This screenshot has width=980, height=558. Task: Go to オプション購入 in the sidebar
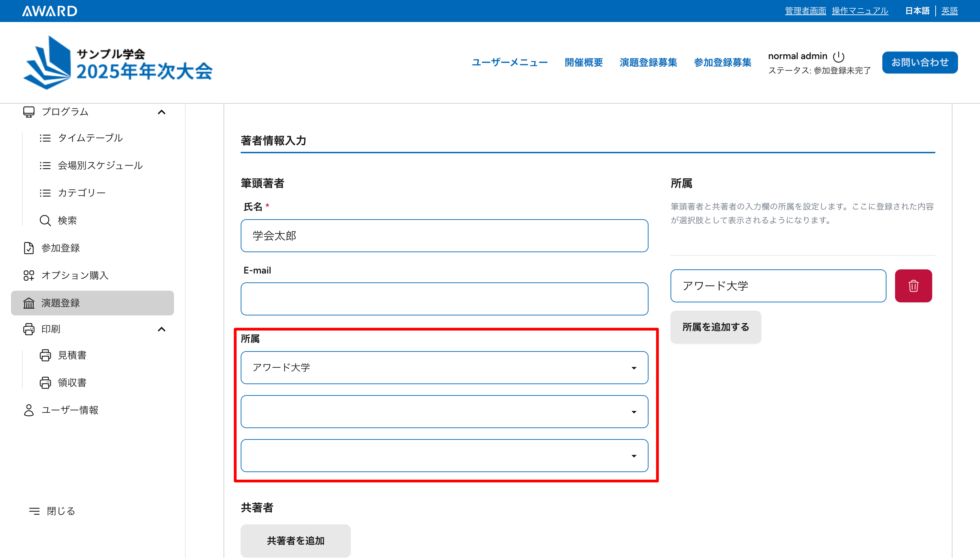click(x=75, y=275)
